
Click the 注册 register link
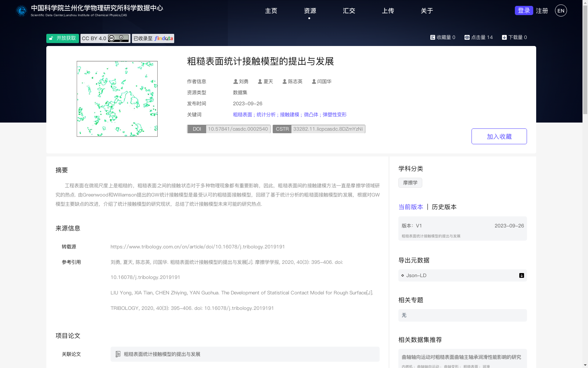point(542,11)
